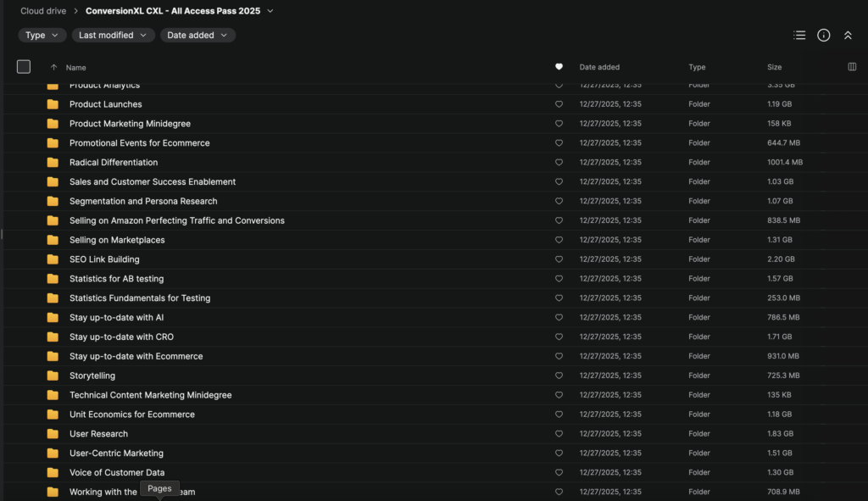Open the Last modified filter dropdown
This screenshot has height=501, width=868.
pos(113,36)
